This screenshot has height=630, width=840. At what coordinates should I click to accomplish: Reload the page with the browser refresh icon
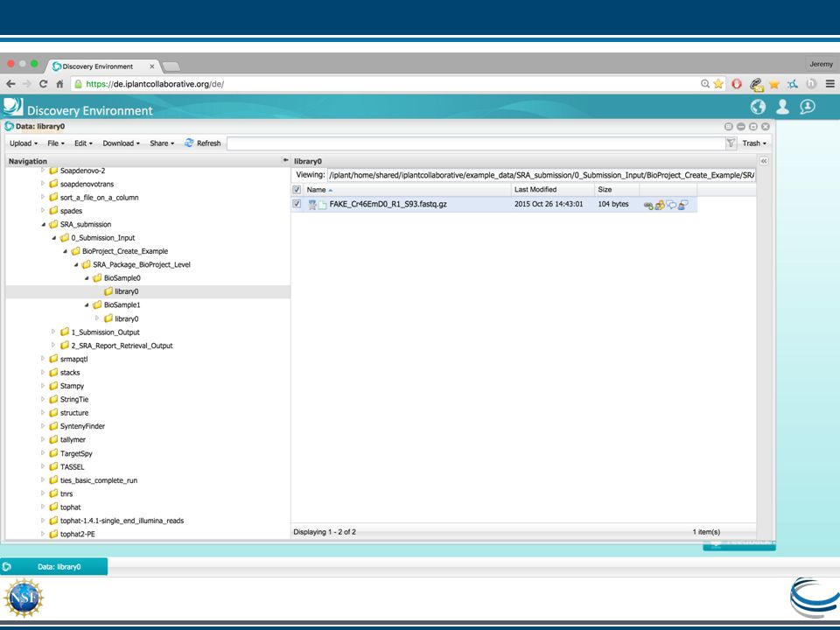[x=44, y=84]
